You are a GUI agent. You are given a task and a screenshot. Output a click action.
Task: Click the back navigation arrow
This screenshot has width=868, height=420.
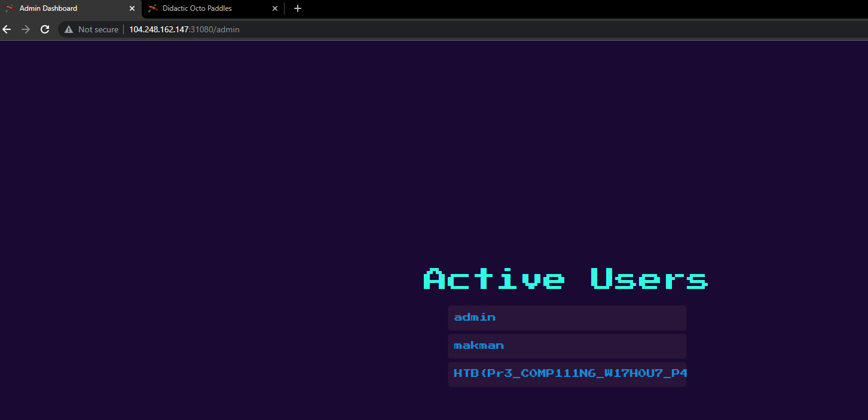[x=7, y=29]
